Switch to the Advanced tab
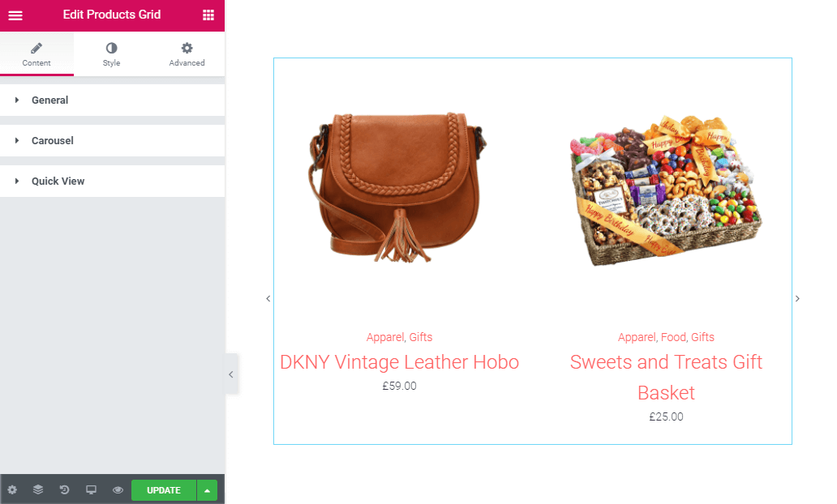Viewport: 837px width, 504px height. coord(187,53)
